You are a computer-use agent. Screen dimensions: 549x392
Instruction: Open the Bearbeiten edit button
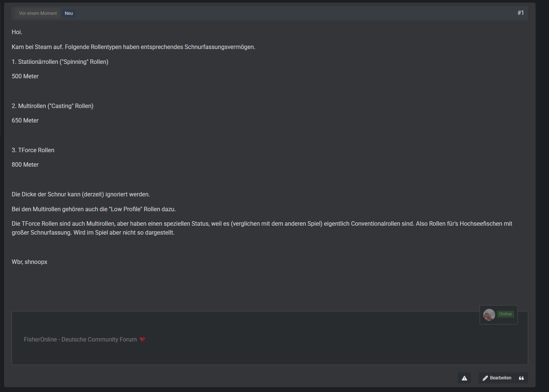497,378
